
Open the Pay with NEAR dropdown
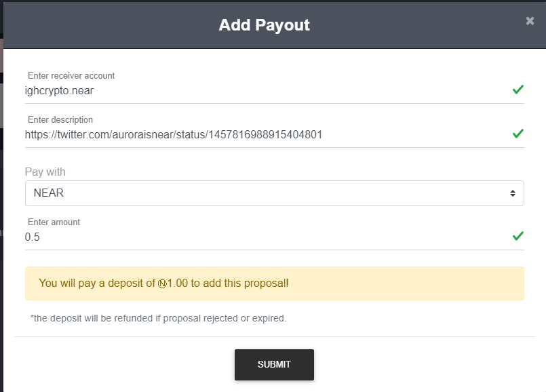coord(271,193)
